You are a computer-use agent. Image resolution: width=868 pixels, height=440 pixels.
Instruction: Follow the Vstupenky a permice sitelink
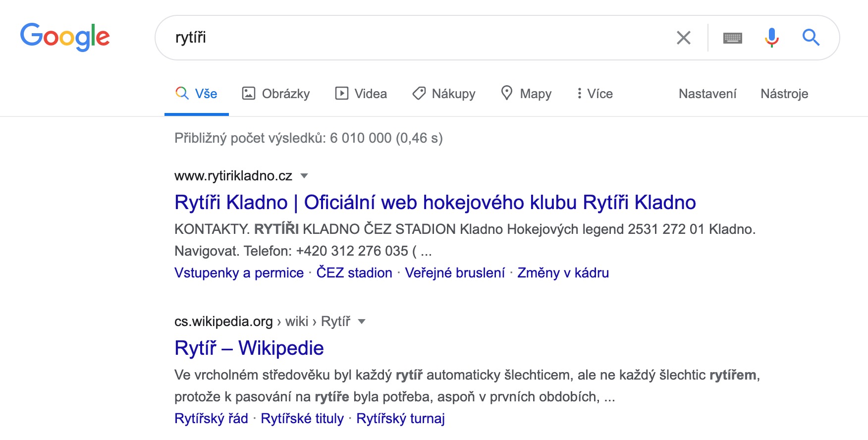239,273
